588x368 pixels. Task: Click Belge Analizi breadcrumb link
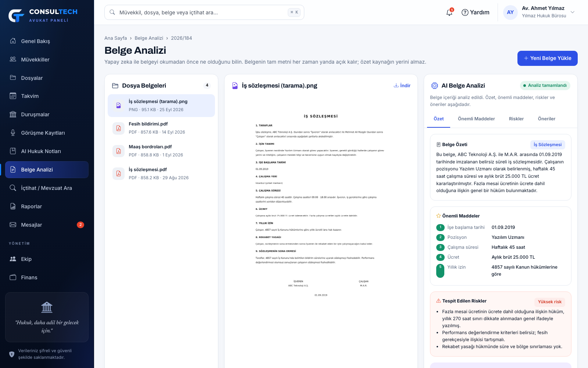[x=149, y=38]
